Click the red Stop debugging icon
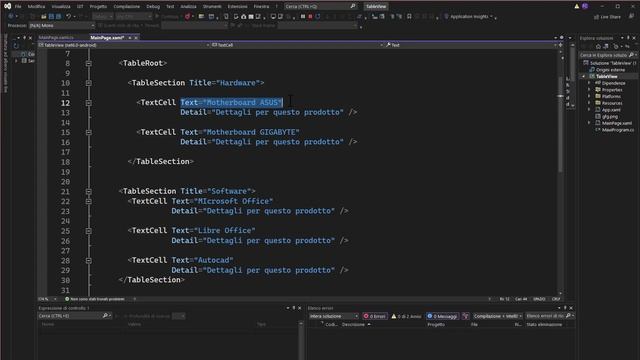 (310, 16)
